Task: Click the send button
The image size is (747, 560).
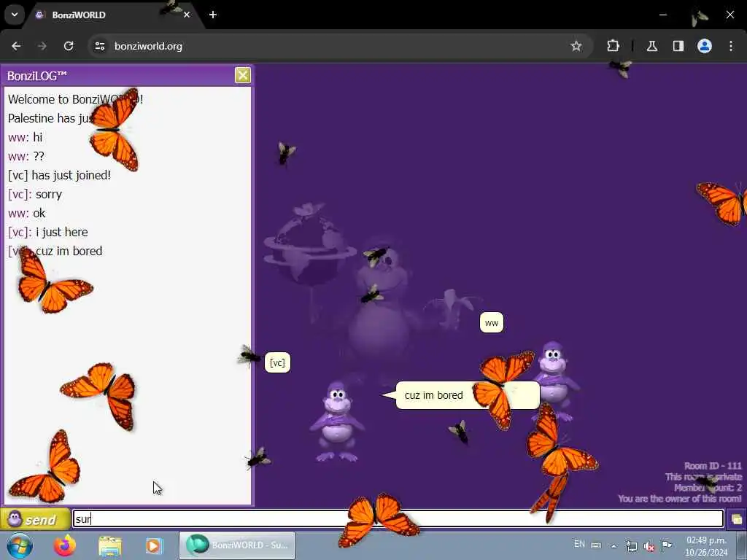Action: coord(35,519)
